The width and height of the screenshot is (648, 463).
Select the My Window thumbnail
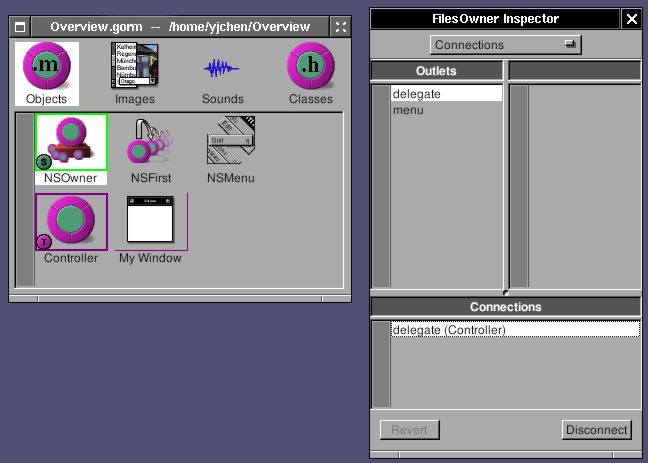point(150,222)
